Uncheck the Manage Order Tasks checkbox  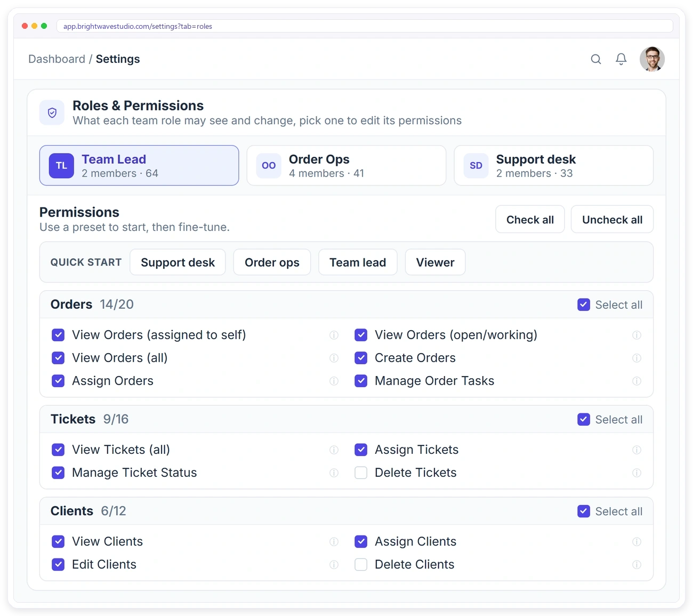361,381
